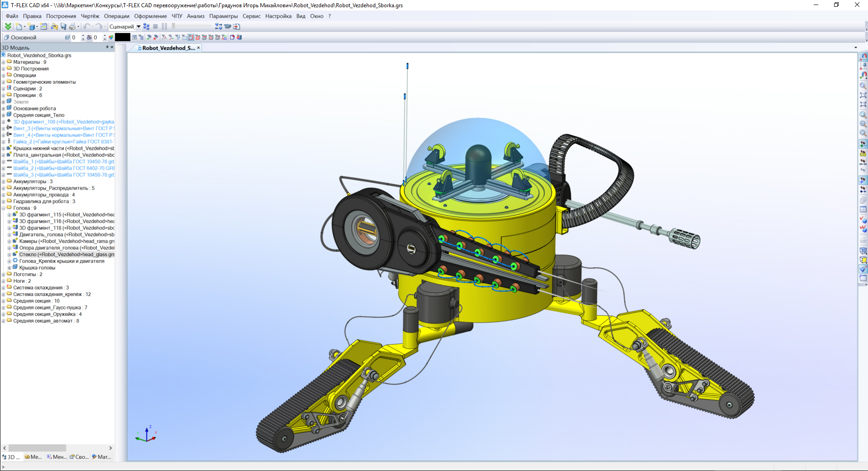Click the view cube icon with yellow face
868x471 pixels.
(x=863, y=260)
